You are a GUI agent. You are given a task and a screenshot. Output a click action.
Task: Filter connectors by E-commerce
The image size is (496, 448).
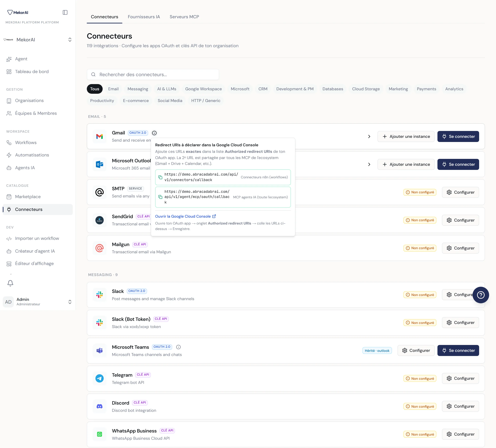point(136,100)
